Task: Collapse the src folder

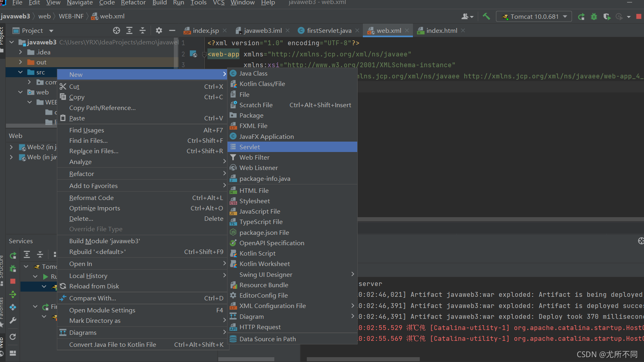Action: coord(20,72)
